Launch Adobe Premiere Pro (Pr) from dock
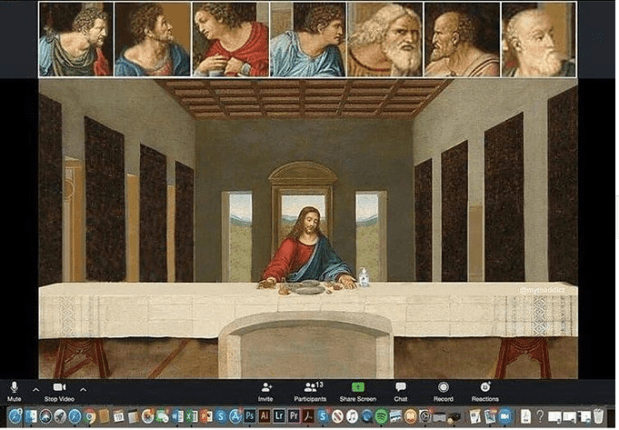 point(293,416)
